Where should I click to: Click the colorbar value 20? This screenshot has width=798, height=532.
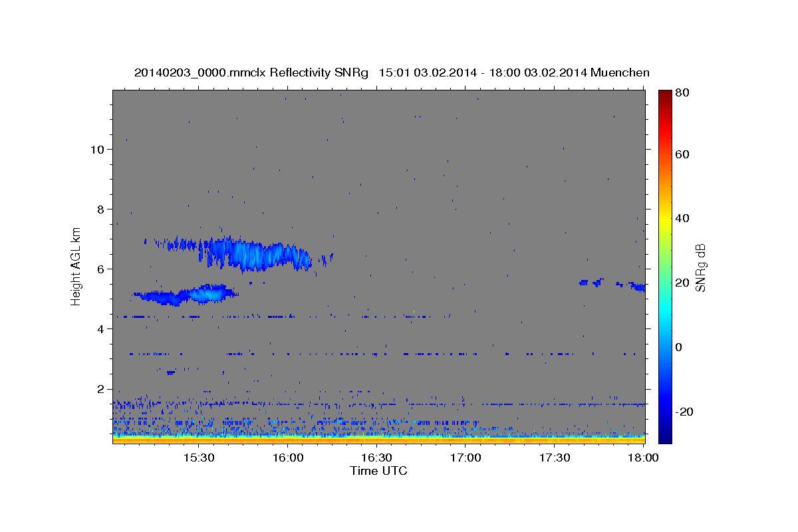(682, 283)
